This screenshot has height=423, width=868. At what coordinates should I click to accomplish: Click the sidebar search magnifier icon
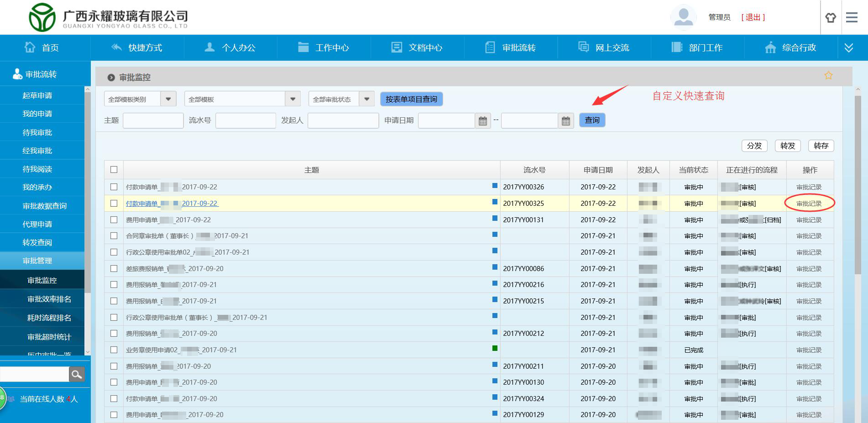[x=77, y=375]
